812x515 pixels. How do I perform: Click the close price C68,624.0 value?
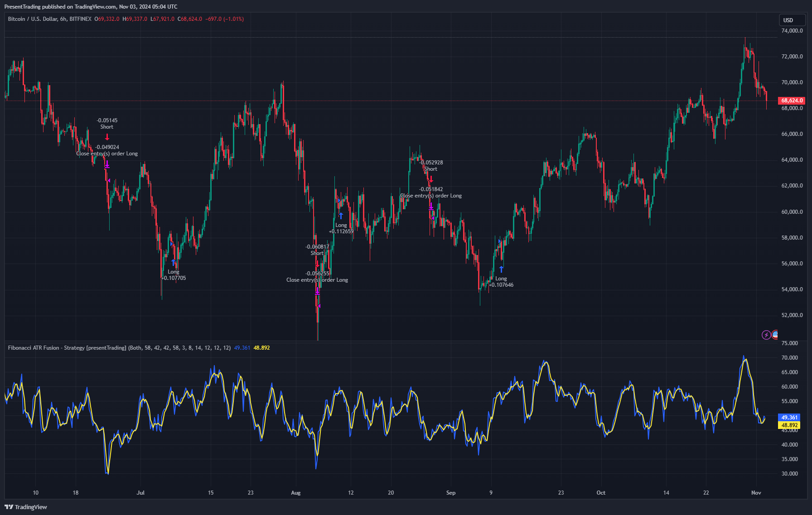pyautogui.click(x=190, y=19)
